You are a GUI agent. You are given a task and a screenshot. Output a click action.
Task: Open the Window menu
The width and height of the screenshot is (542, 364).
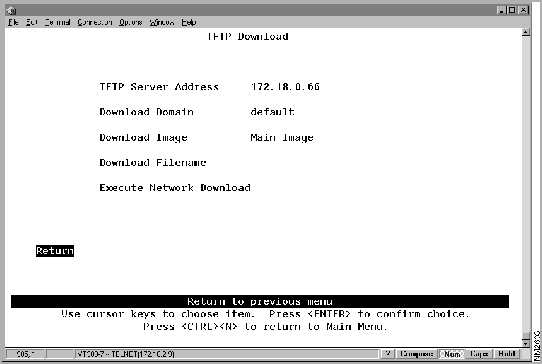(162, 22)
